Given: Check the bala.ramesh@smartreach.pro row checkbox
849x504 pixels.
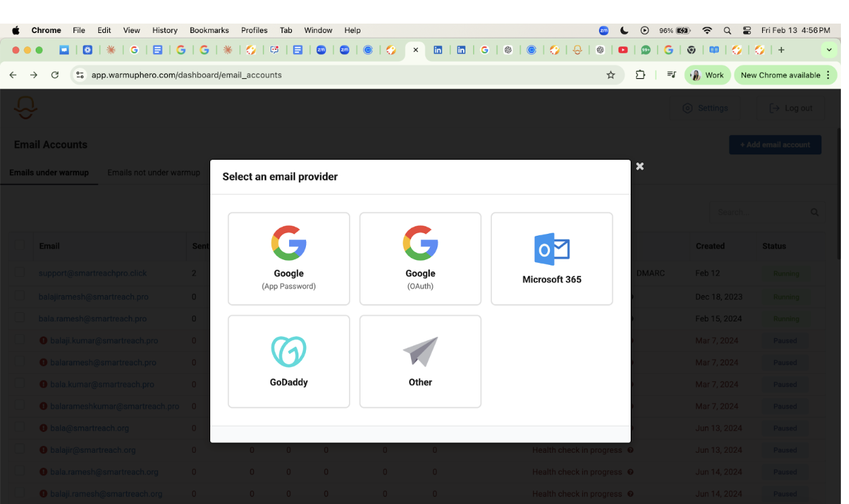Looking at the screenshot, I should (x=20, y=317).
